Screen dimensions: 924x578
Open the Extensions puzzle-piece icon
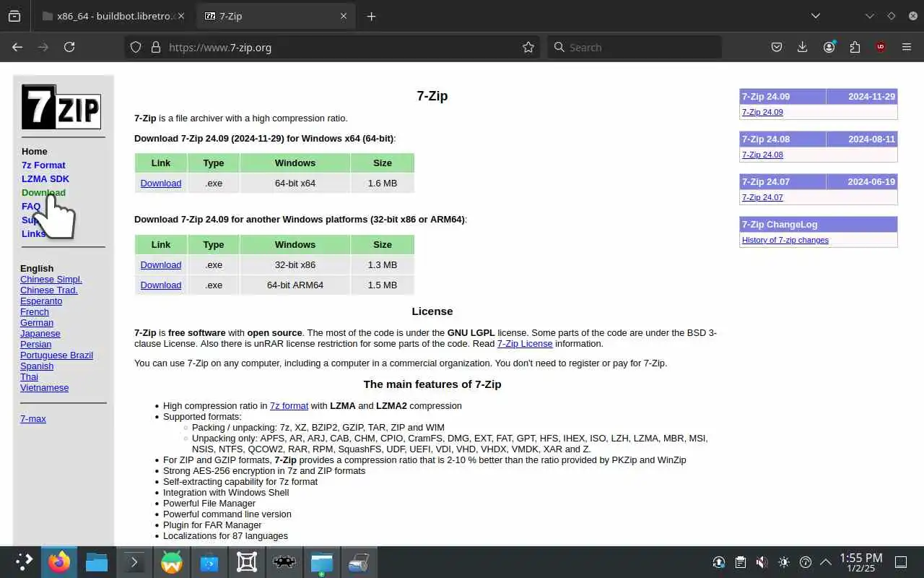[x=855, y=47]
